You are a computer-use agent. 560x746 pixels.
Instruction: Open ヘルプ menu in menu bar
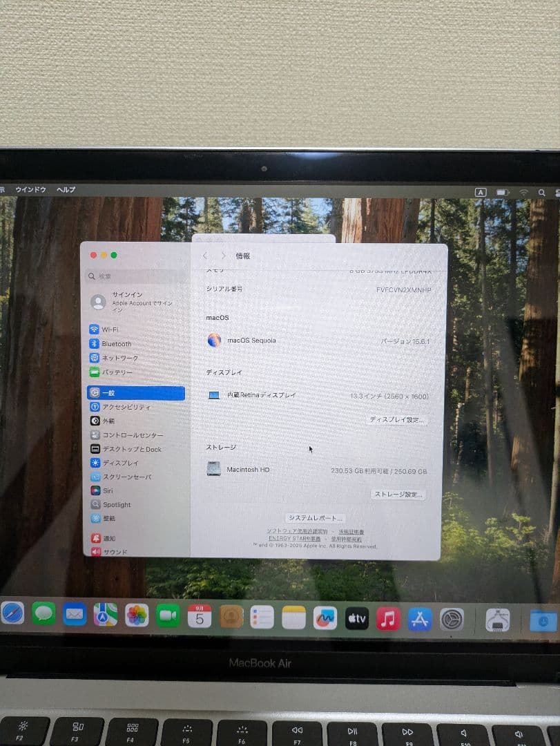click(66, 189)
